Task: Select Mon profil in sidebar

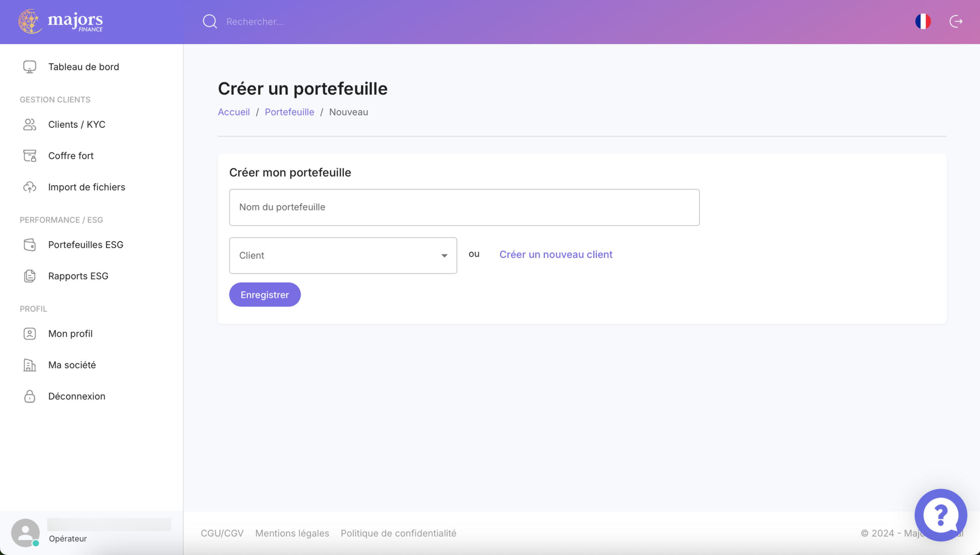Action: click(x=70, y=334)
